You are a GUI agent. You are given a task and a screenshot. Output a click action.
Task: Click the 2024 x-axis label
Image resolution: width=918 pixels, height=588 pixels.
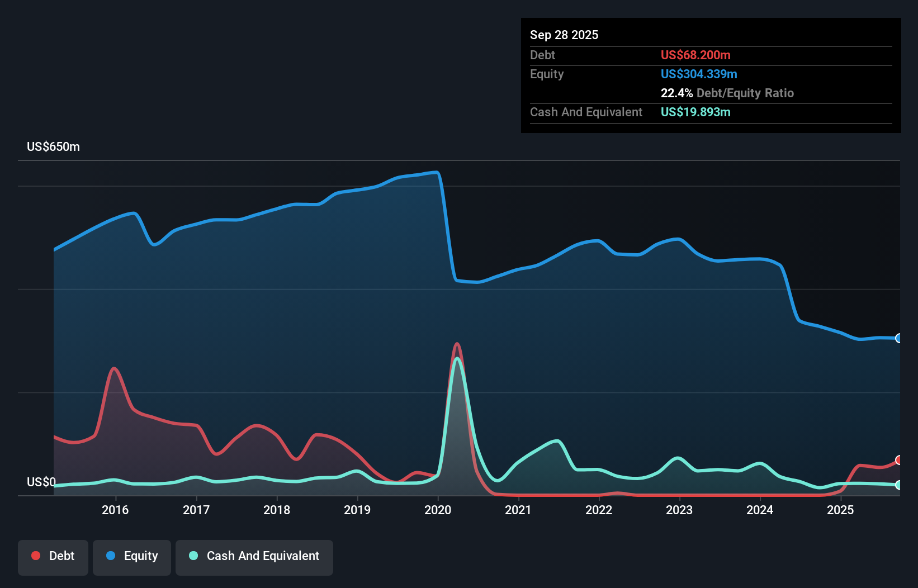point(760,510)
